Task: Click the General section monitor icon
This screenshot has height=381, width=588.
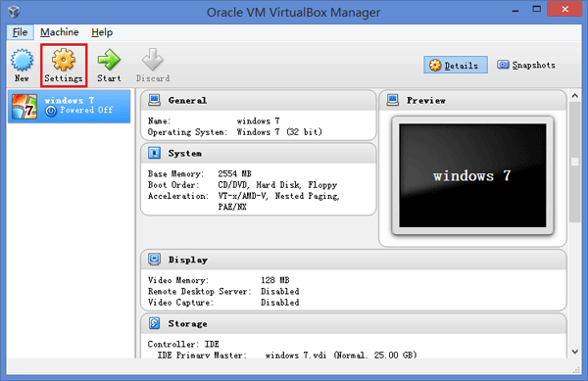Action: click(x=154, y=100)
